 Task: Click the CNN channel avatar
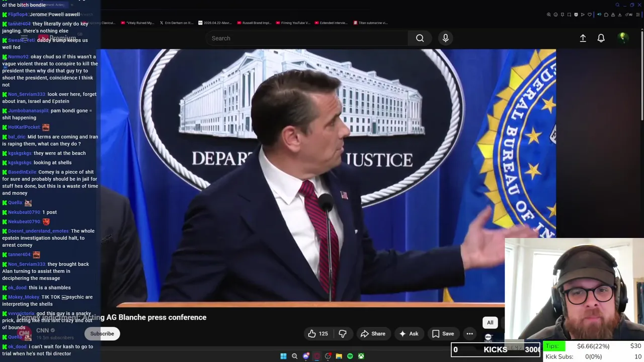pyautogui.click(x=24, y=333)
